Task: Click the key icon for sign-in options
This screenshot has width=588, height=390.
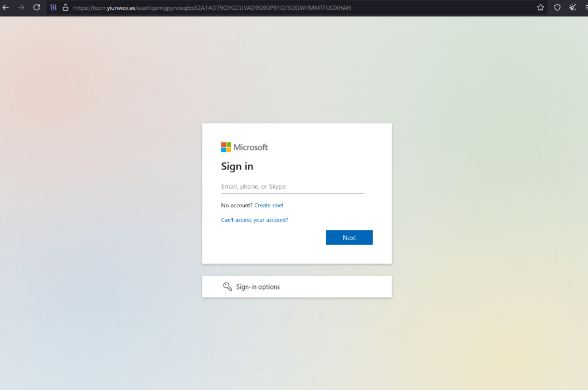Action: click(228, 287)
